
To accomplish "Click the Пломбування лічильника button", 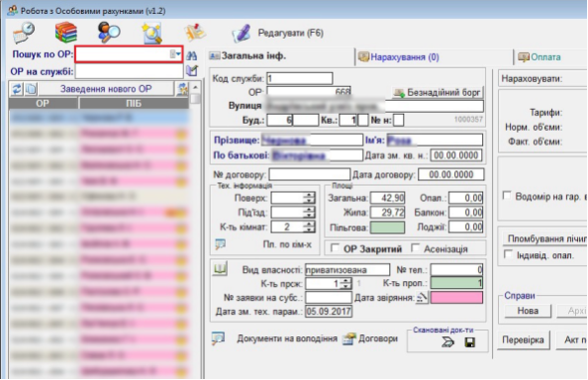I will pos(545,238).
